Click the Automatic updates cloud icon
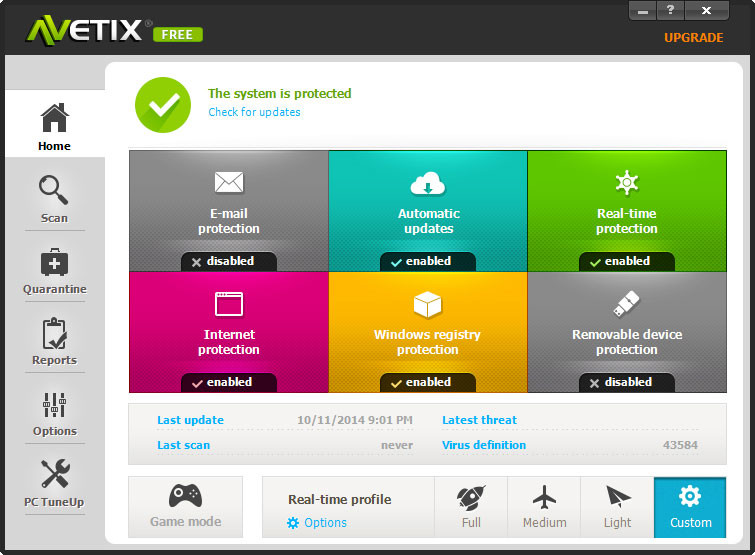Screen dimensions: 755x555 pyautogui.click(x=428, y=183)
